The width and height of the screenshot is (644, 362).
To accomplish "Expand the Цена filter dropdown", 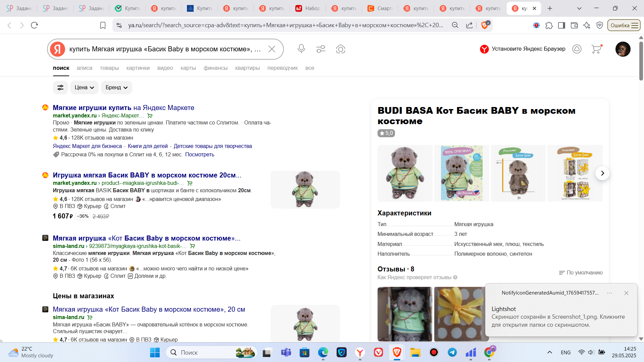I will (84, 88).
